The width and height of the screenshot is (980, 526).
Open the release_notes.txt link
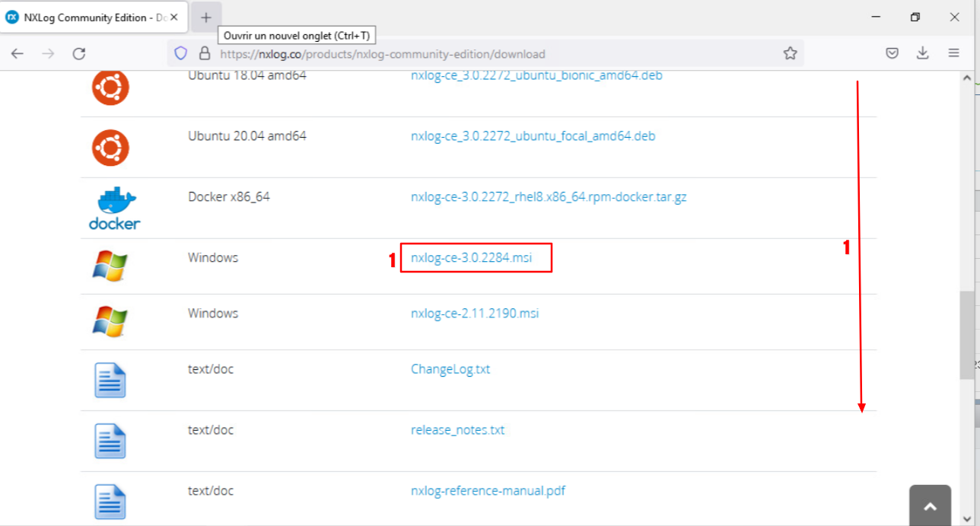457,430
